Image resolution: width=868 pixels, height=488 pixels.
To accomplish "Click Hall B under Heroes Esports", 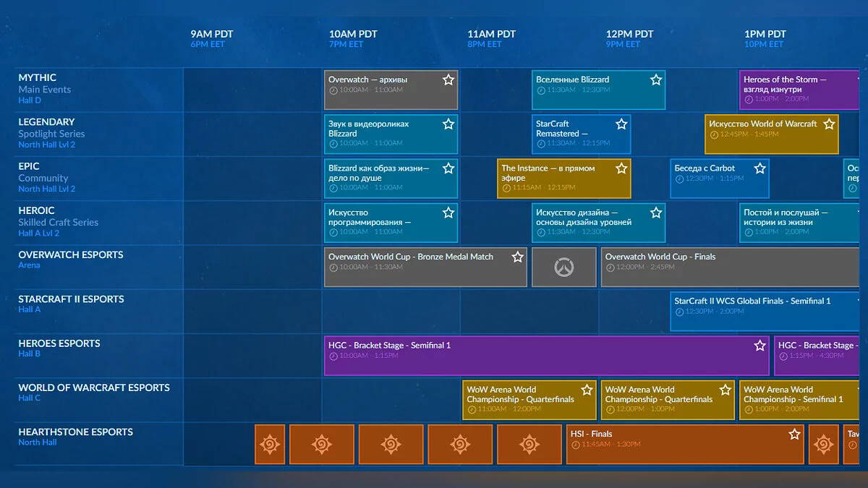I will coord(30,354).
